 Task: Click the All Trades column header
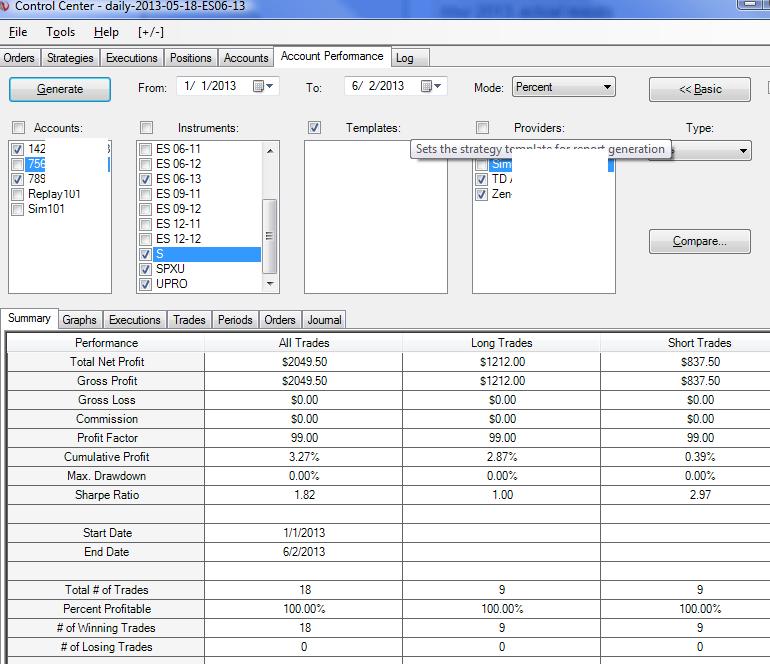[x=304, y=343]
